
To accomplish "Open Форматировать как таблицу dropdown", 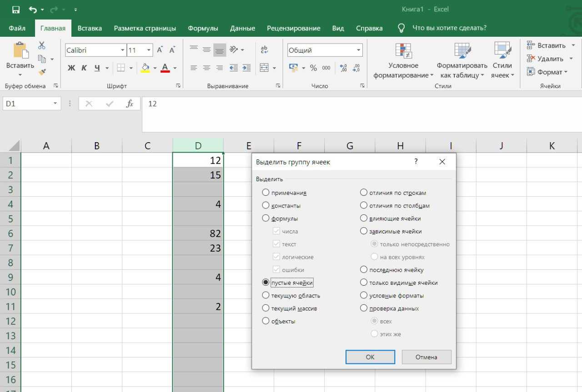I will point(462,60).
